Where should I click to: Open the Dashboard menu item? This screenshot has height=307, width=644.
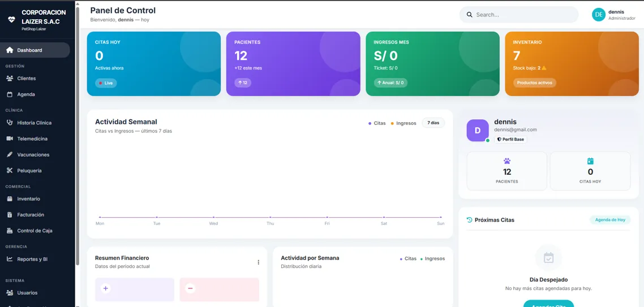tap(36, 50)
